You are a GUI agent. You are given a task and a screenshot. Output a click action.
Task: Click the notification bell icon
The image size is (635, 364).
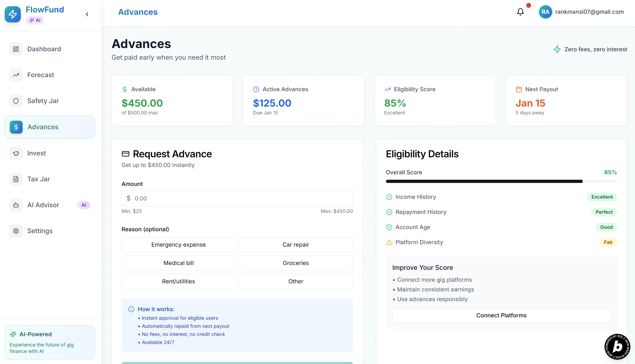(x=520, y=12)
